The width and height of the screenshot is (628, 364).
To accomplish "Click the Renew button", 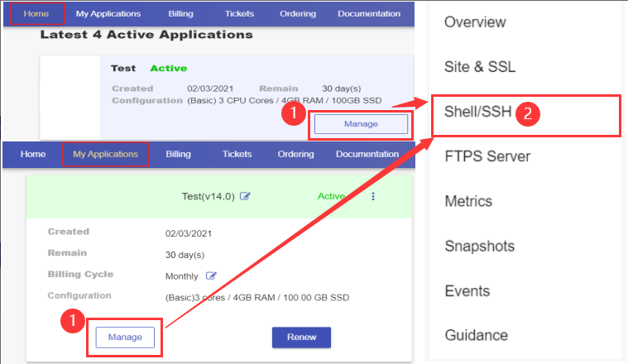I will pyautogui.click(x=301, y=338).
